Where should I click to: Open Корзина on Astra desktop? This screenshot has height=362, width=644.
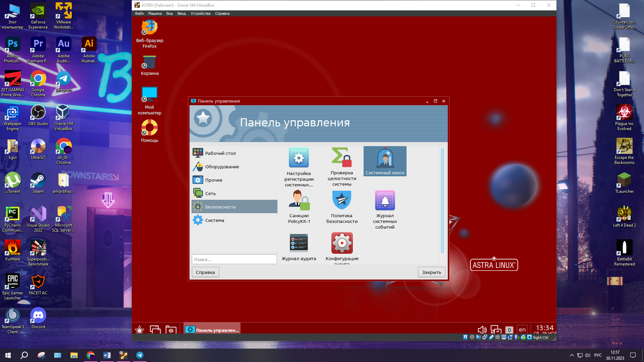[150, 65]
